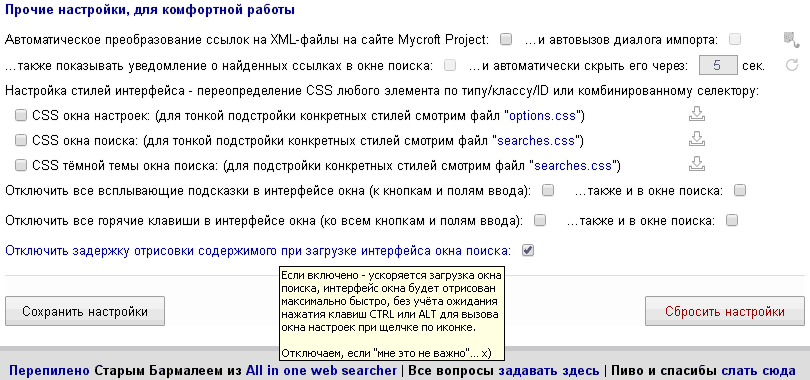810x380 pixels.
Task: Check 'также и в окне поиска' for hotkeys
Action: pos(732,221)
